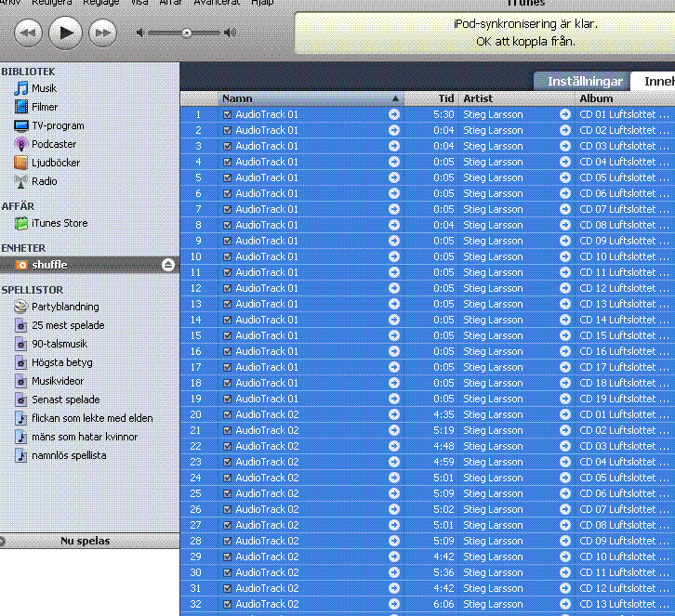Open the TV-program library icon
The image size is (675, 616).
point(20,125)
